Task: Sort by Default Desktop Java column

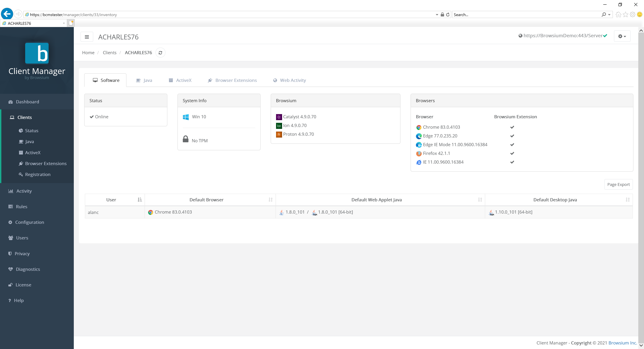Action: pyautogui.click(x=559, y=200)
